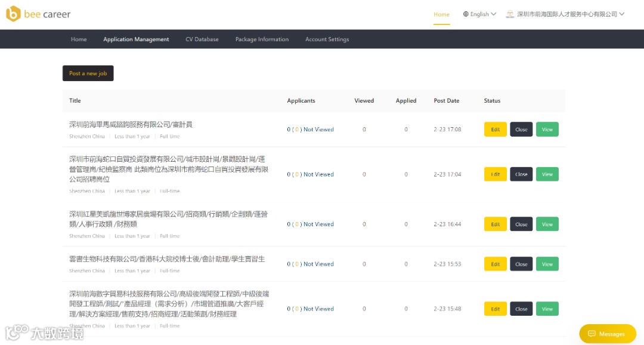Expand the English language dropdown
This screenshot has height=345, width=644.
[479, 14]
